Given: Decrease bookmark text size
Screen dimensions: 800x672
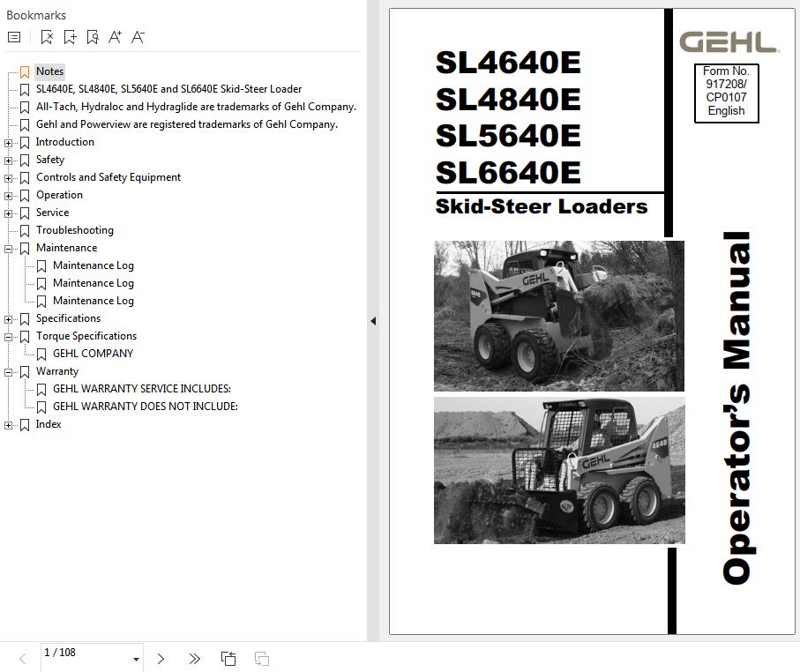Looking at the screenshot, I should (x=138, y=37).
